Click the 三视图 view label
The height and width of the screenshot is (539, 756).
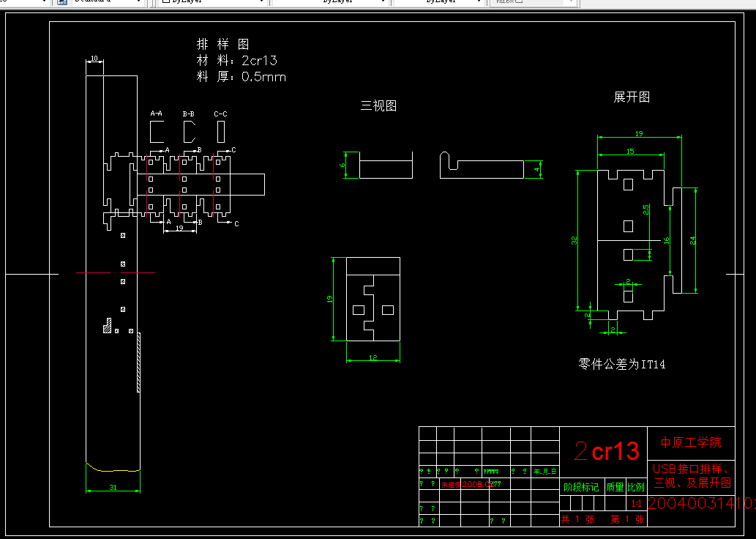click(380, 105)
